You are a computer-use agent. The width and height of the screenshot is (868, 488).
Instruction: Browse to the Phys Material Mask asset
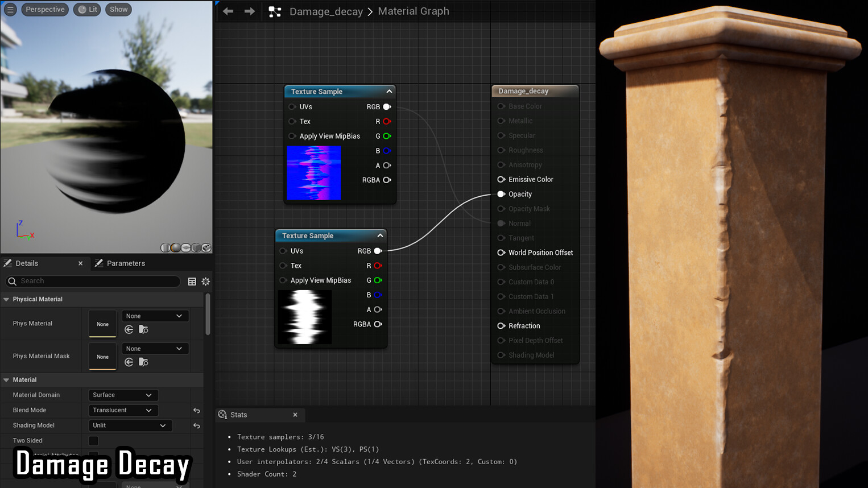(x=143, y=362)
